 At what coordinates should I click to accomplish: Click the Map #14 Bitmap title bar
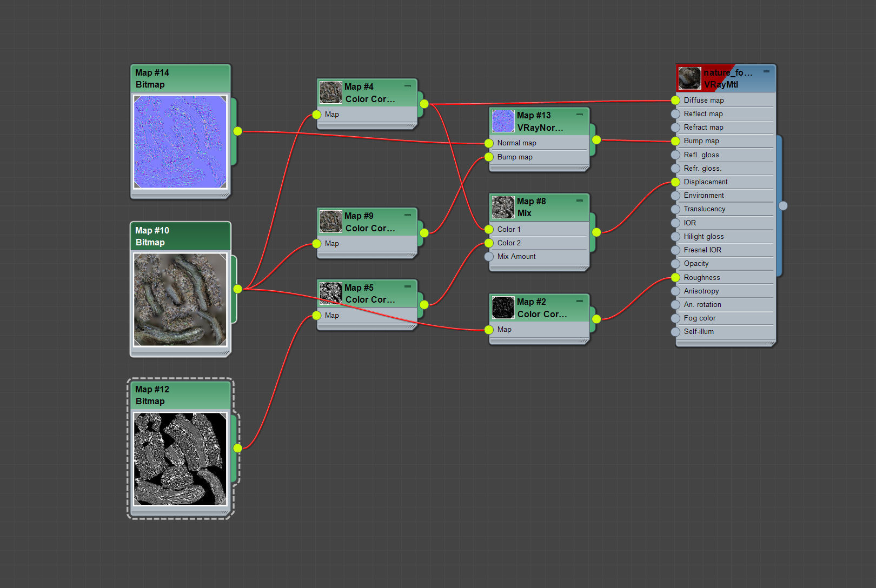pyautogui.click(x=181, y=78)
